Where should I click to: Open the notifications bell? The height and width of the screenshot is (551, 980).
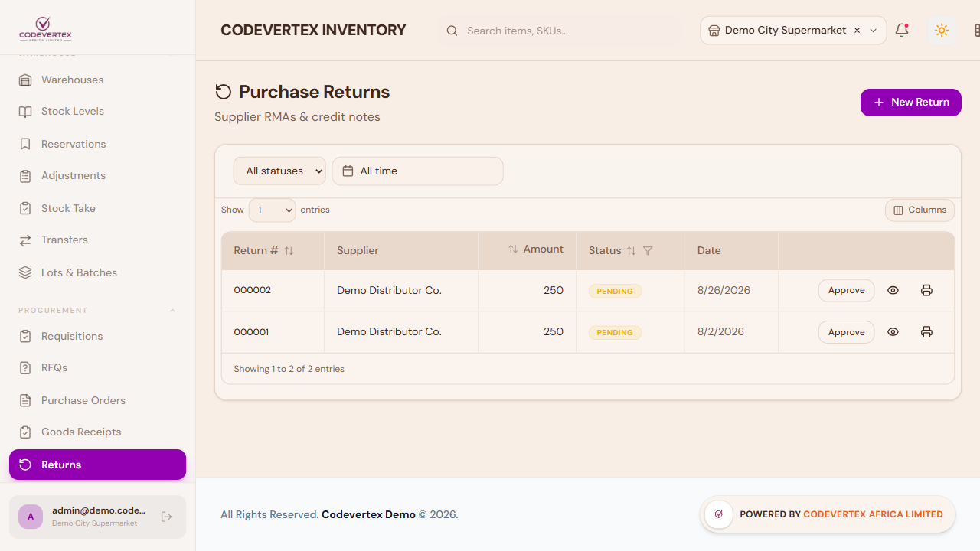point(902,31)
